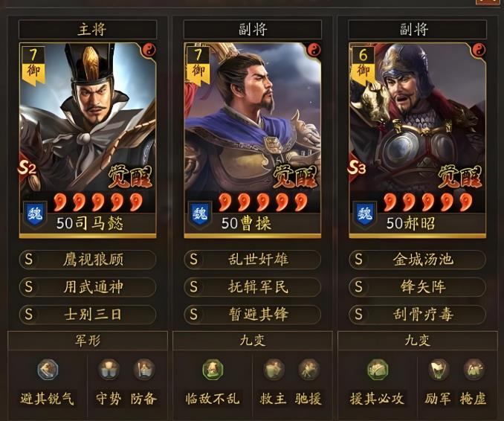This screenshot has height=421, width=504.
Task: Select the 司马懿 general card
Action: coord(88,141)
